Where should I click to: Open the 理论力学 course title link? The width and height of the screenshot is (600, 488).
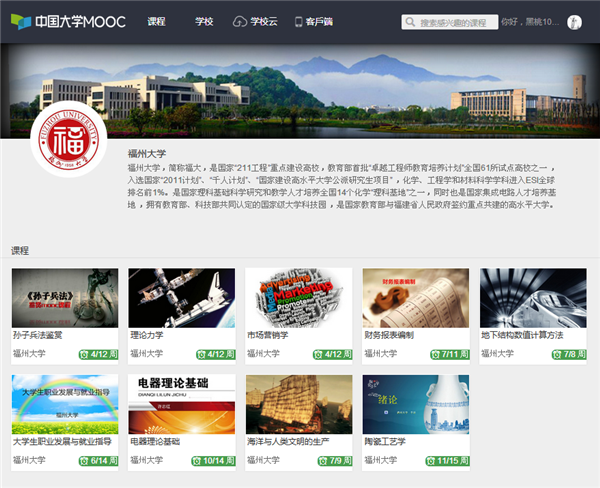click(x=147, y=336)
